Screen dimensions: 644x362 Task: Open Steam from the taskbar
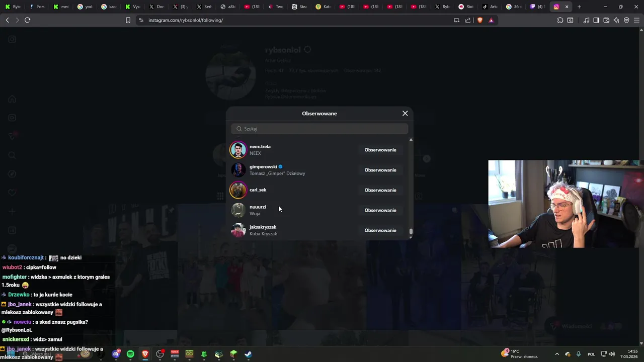tap(248, 354)
